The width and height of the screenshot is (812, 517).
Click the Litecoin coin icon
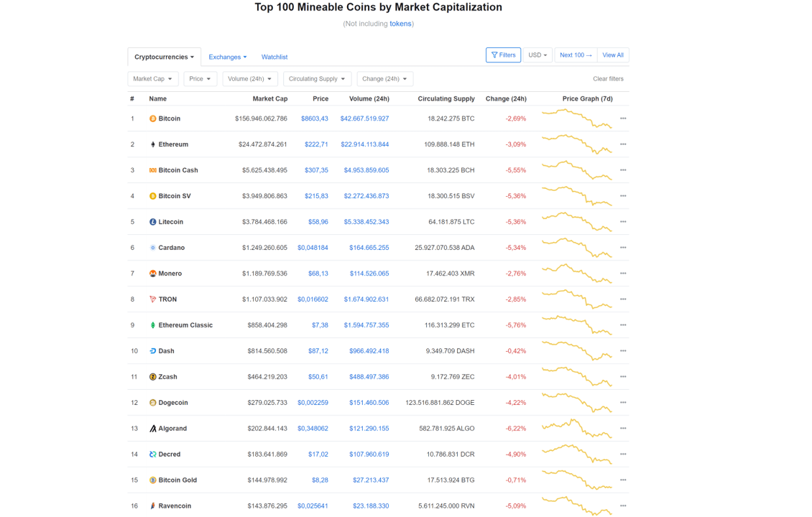(x=153, y=222)
